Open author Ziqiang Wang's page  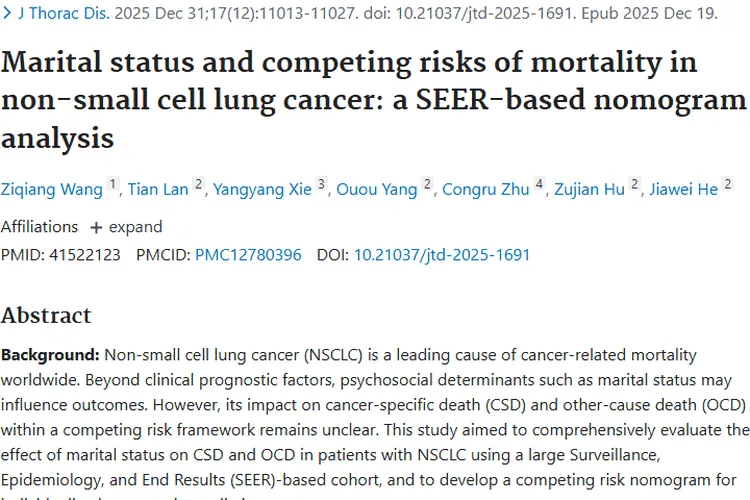(51, 189)
